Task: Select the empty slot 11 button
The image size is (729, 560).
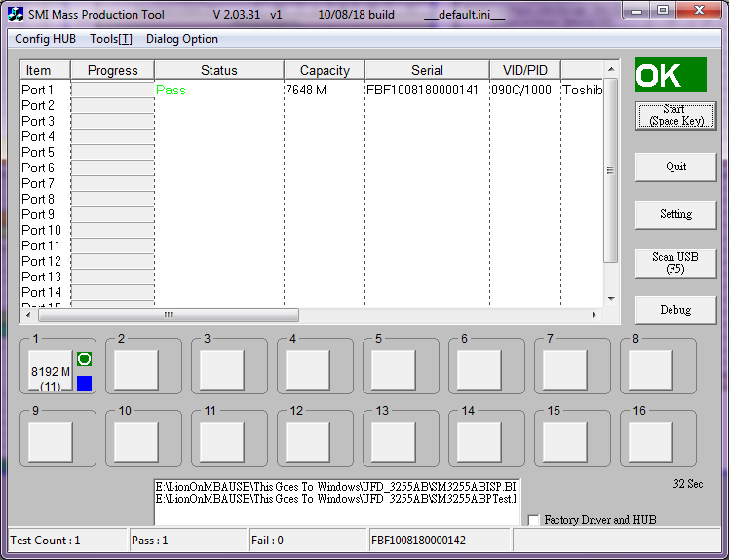Action: point(222,442)
